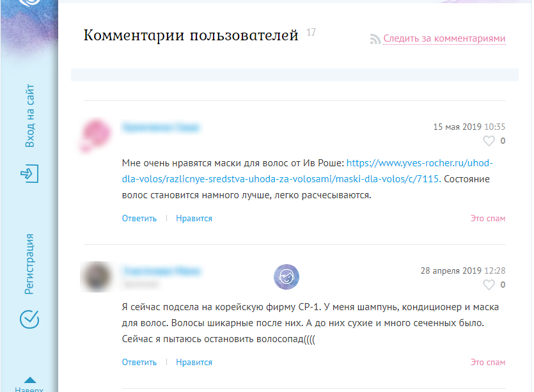
Task: Open Регистрация in the sidebar
Action: 29,263
